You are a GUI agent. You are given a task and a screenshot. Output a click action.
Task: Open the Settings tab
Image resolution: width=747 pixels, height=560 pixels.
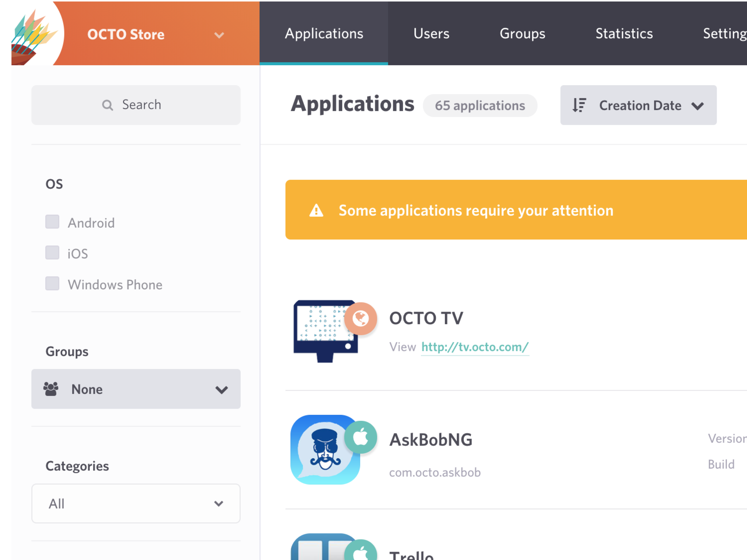coord(725,33)
